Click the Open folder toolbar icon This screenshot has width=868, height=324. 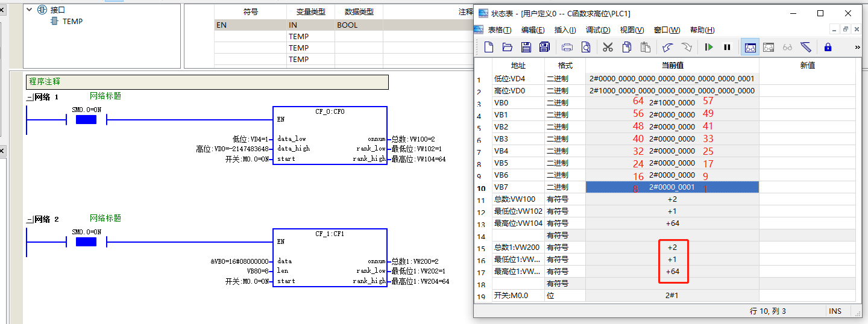pos(508,47)
